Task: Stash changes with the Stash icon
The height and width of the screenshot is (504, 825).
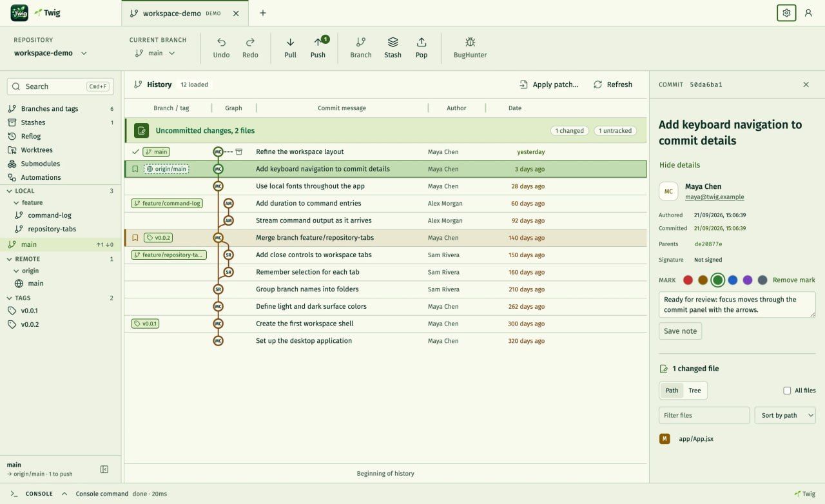Action: (393, 42)
